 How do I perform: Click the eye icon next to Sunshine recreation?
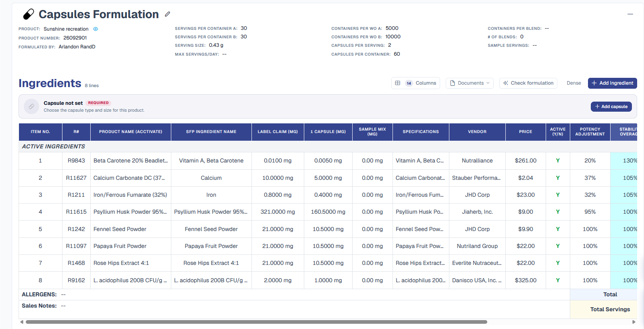pyautogui.click(x=96, y=29)
